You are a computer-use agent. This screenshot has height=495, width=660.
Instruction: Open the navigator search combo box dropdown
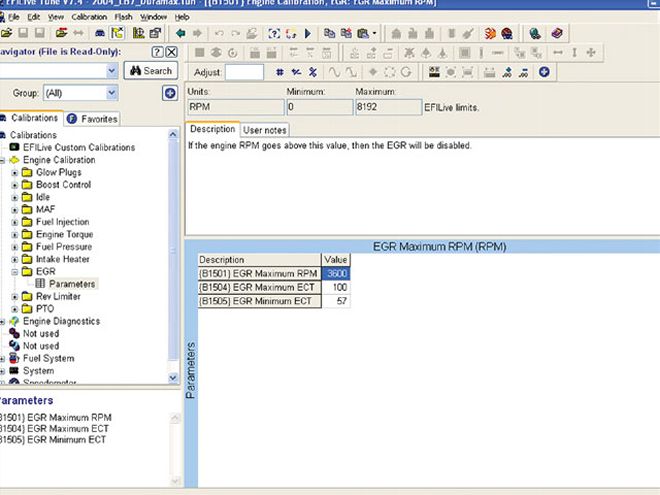pos(112,71)
